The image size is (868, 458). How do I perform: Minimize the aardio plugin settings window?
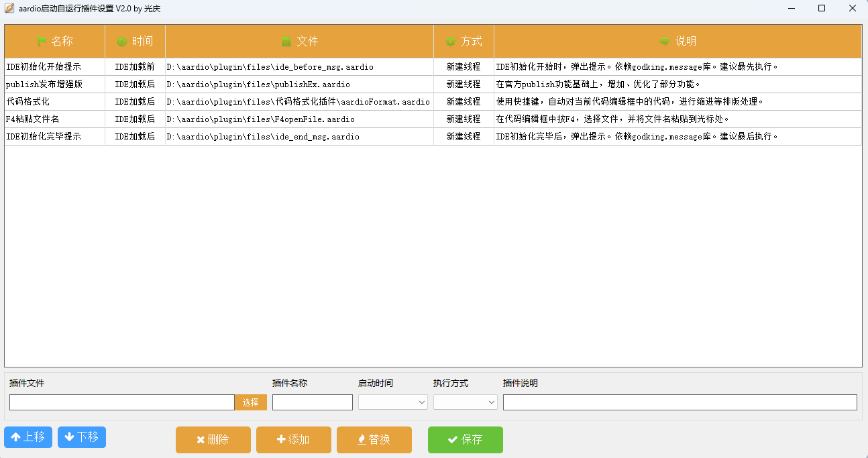(792, 9)
